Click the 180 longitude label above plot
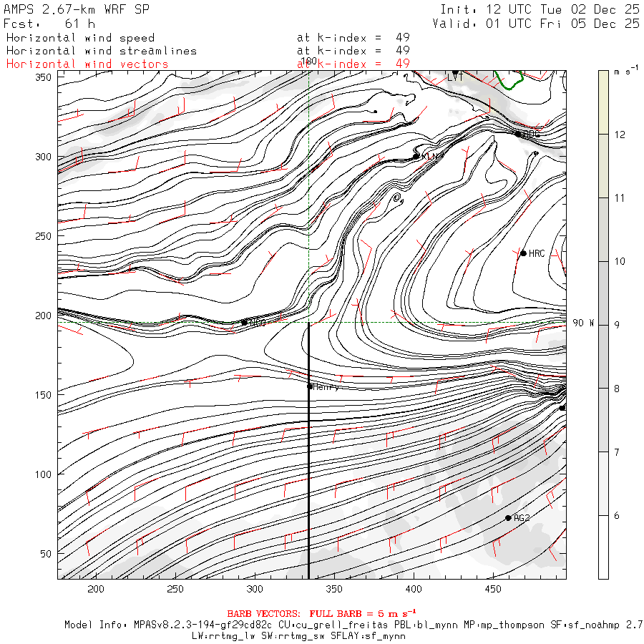Screen dimensions: 644x644 tap(309, 62)
